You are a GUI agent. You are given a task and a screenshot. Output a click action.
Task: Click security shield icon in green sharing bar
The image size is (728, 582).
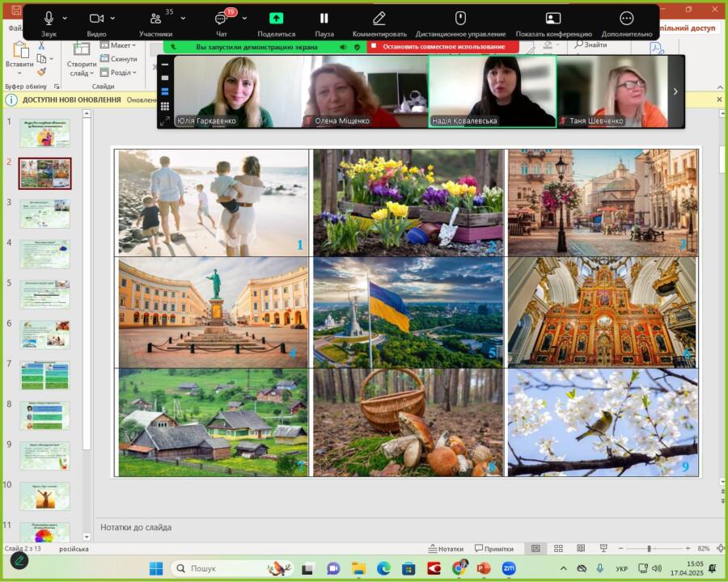(357, 47)
